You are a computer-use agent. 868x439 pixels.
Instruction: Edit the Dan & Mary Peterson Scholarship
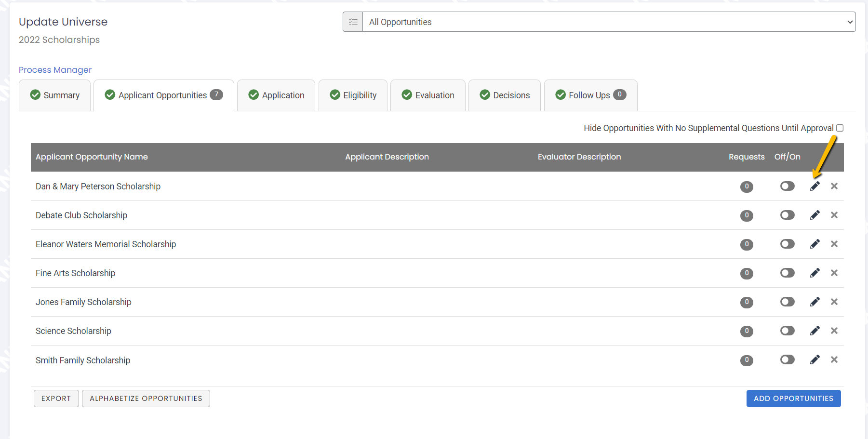pos(815,186)
